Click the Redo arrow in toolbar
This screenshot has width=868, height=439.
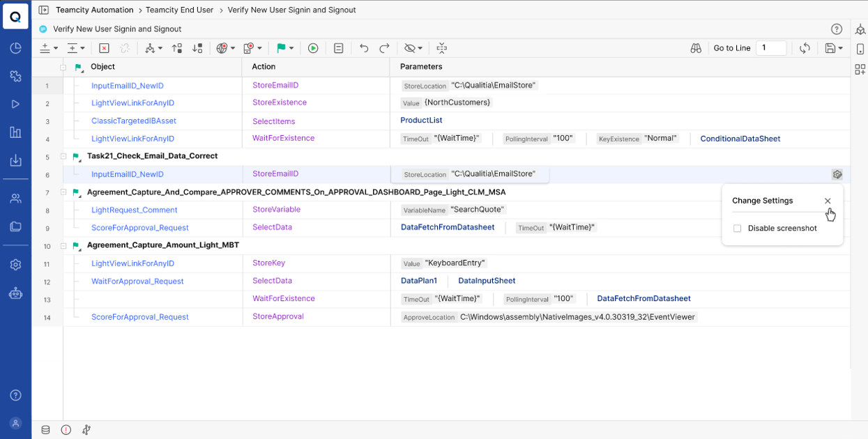point(384,48)
